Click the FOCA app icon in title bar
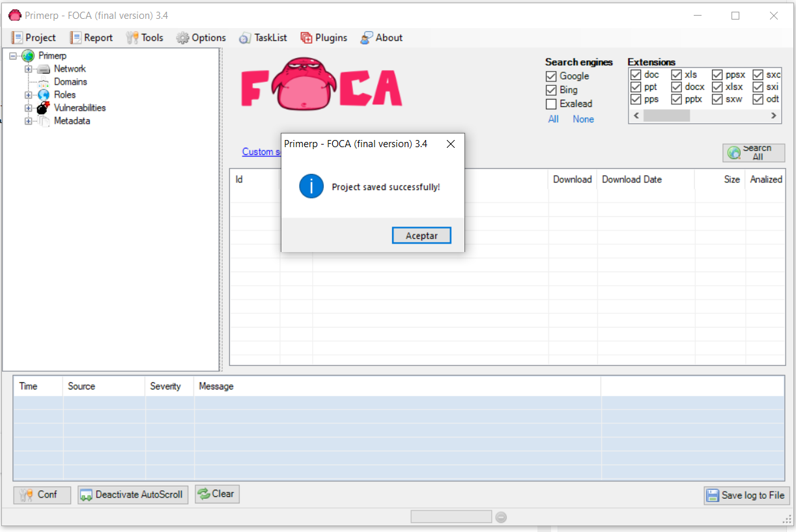The height and width of the screenshot is (532, 796). 14,15
